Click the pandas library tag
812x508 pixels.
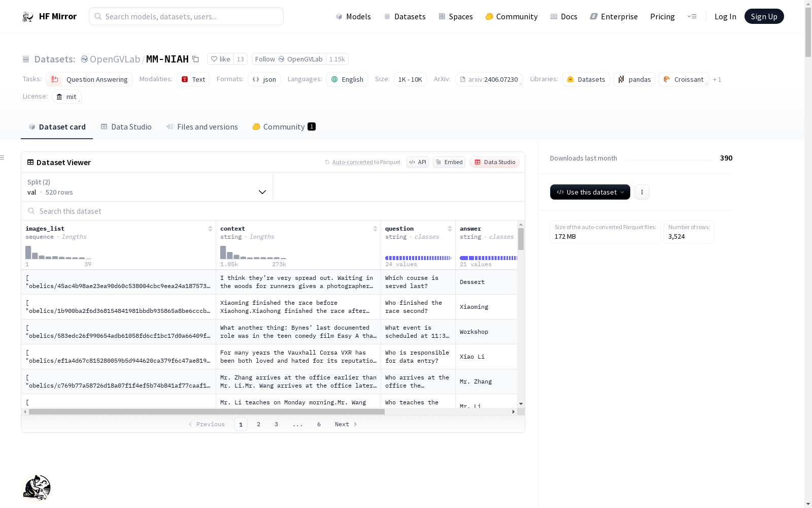point(634,79)
